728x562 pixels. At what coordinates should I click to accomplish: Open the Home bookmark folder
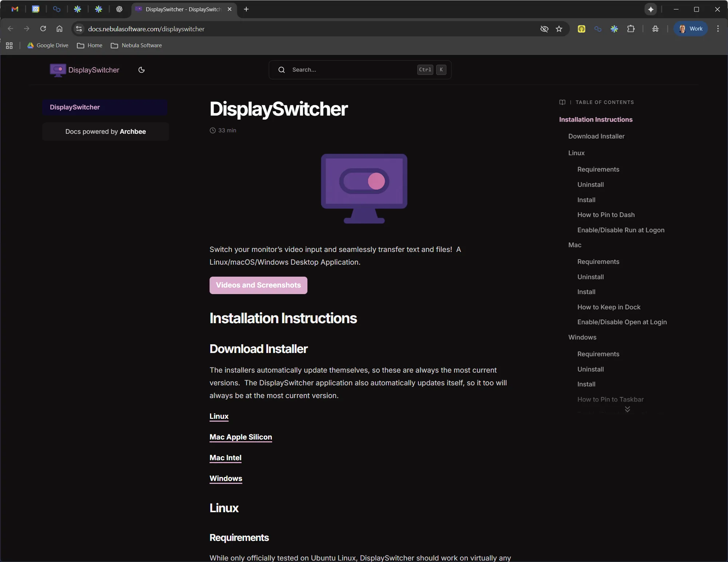click(90, 45)
